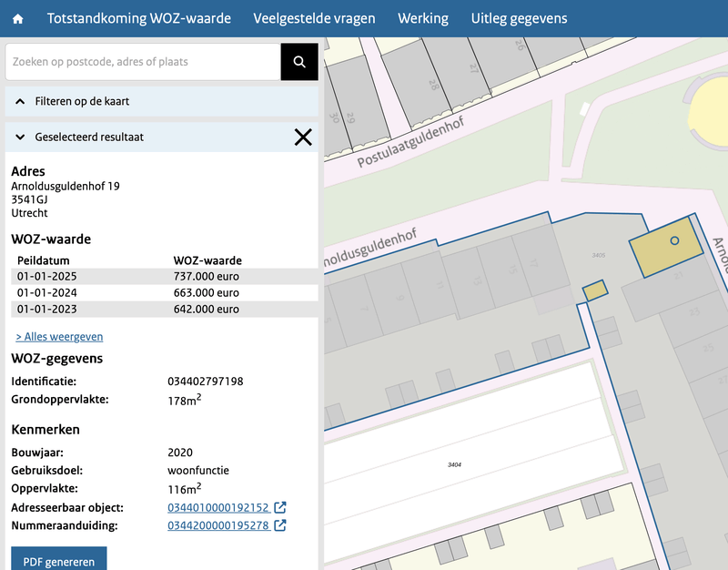Expand the Geselecteerd resultaat chevron
Screen dimensions: 728x570
20,137
